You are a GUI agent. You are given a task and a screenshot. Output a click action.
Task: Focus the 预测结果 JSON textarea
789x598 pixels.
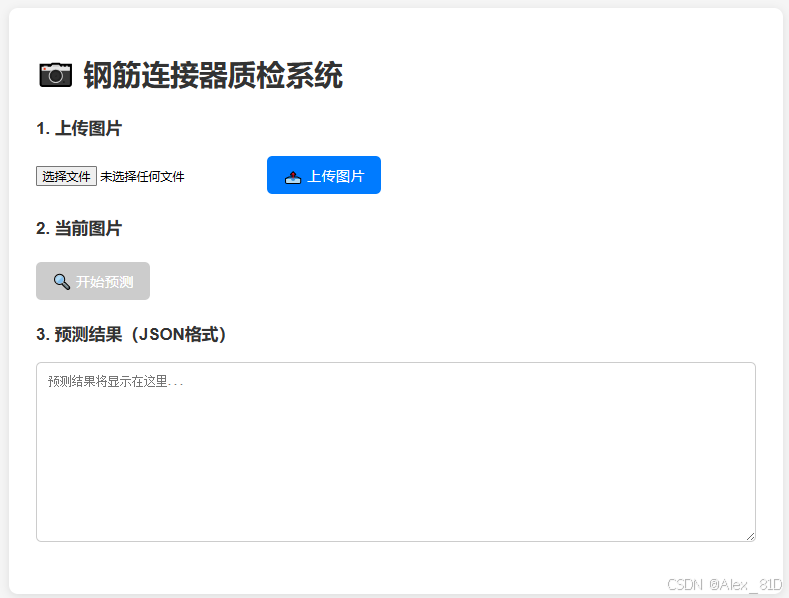coord(396,452)
